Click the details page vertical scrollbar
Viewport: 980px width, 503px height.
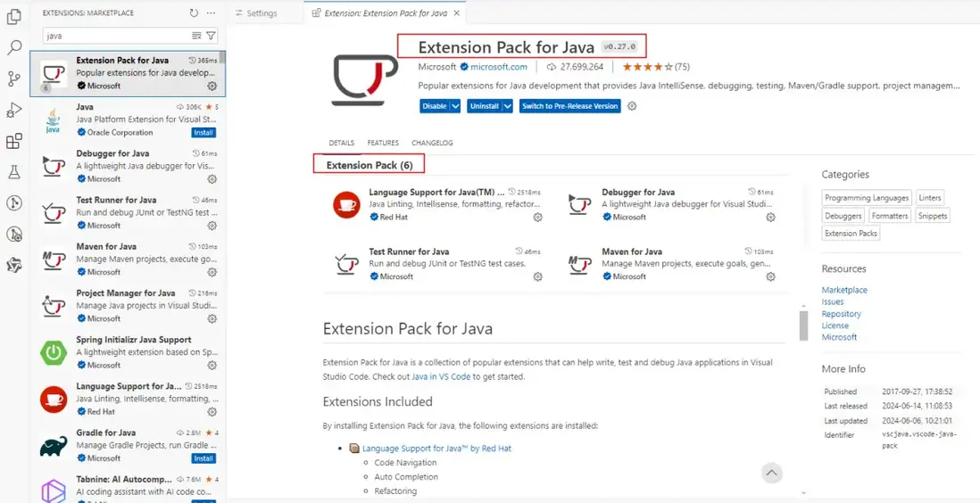[804, 325]
